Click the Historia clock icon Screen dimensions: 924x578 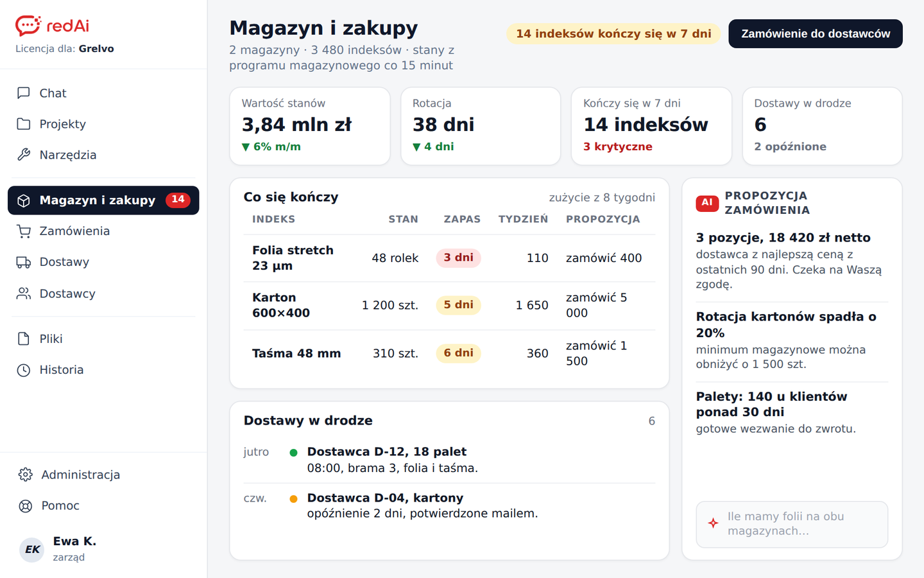pos(24,370)
